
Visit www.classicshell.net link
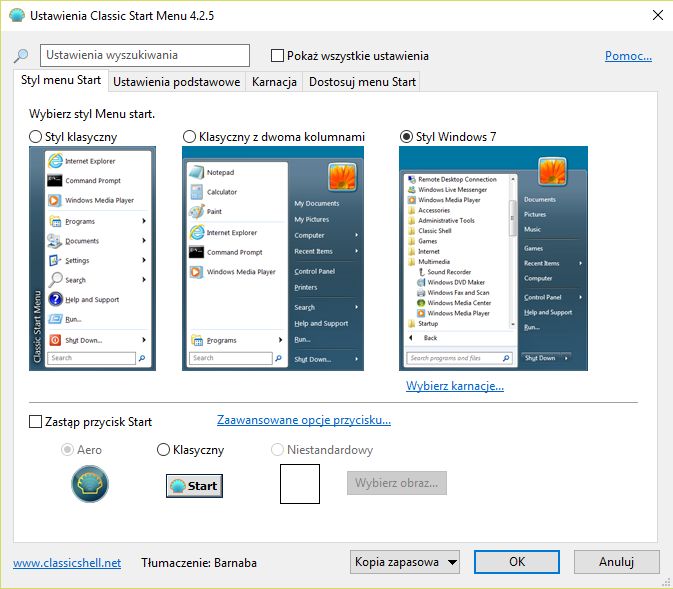coord(67,563)
